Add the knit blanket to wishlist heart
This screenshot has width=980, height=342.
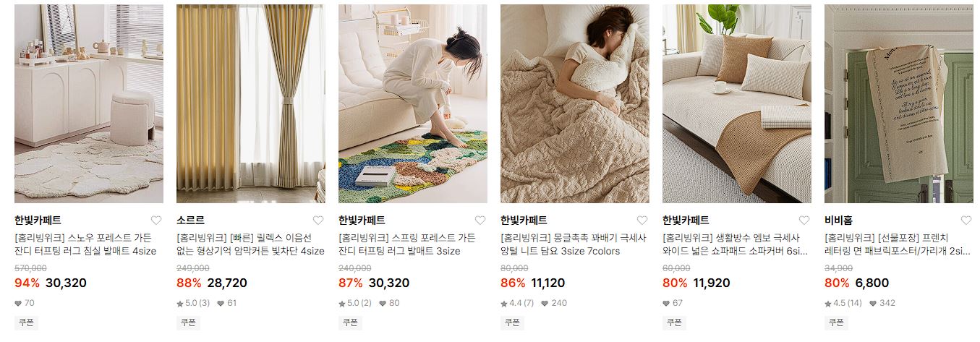pyautogui.click(x=642, y=221)
